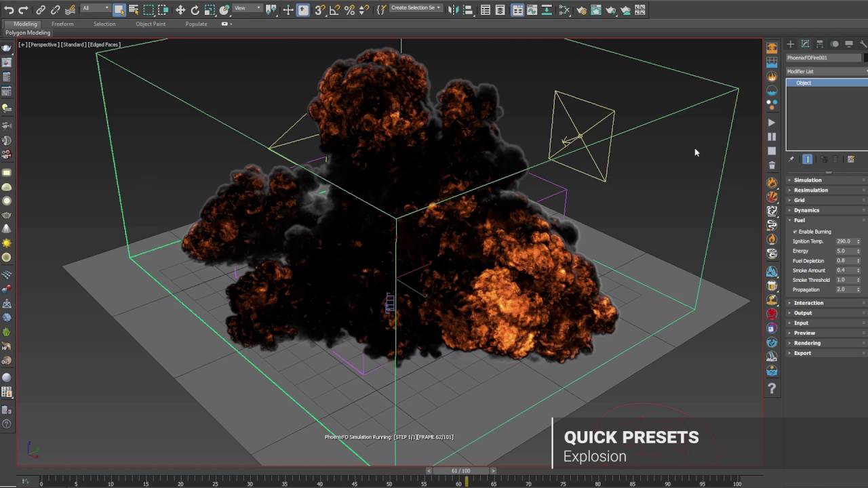Screen dimensions: 868x488
Task: Open the Modifier List dropdown
Action: click(x=827, y=71)
